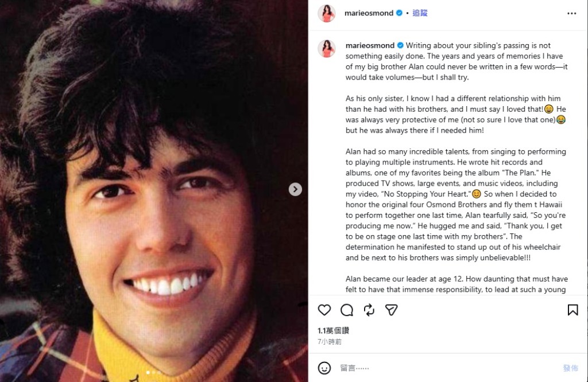The width and height of the screenshot is (588, 382).
Task: Click the marieosmond username in the caption
Action: click(x=370, y=45)
